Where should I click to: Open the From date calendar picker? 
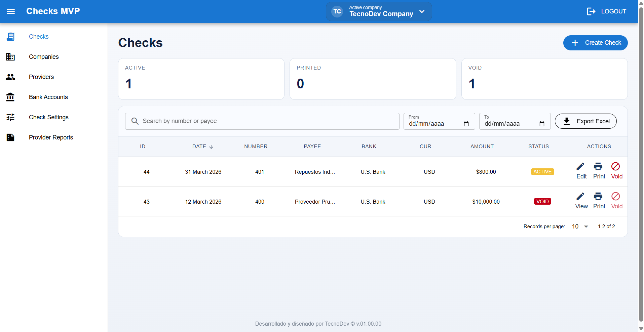[466, 124]
